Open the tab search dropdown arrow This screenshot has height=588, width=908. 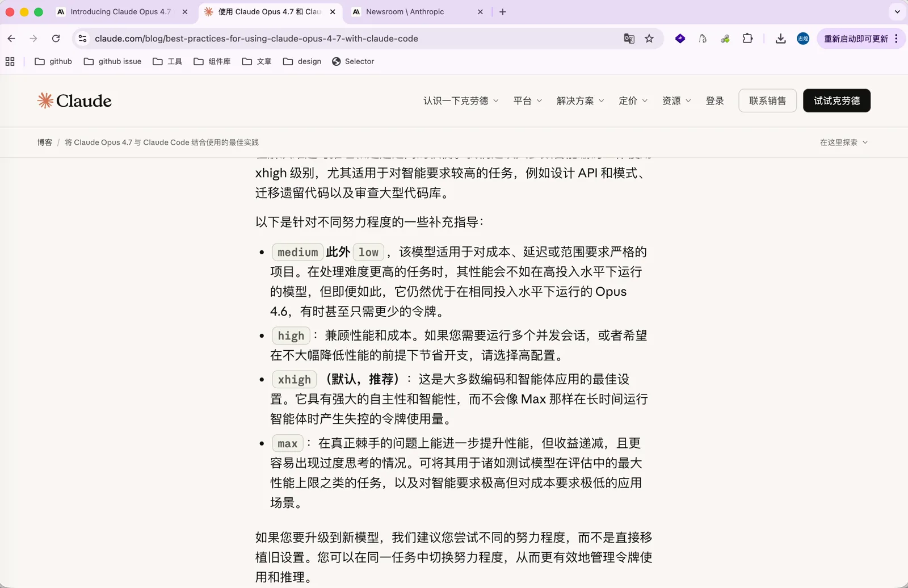tap(897, 12)
